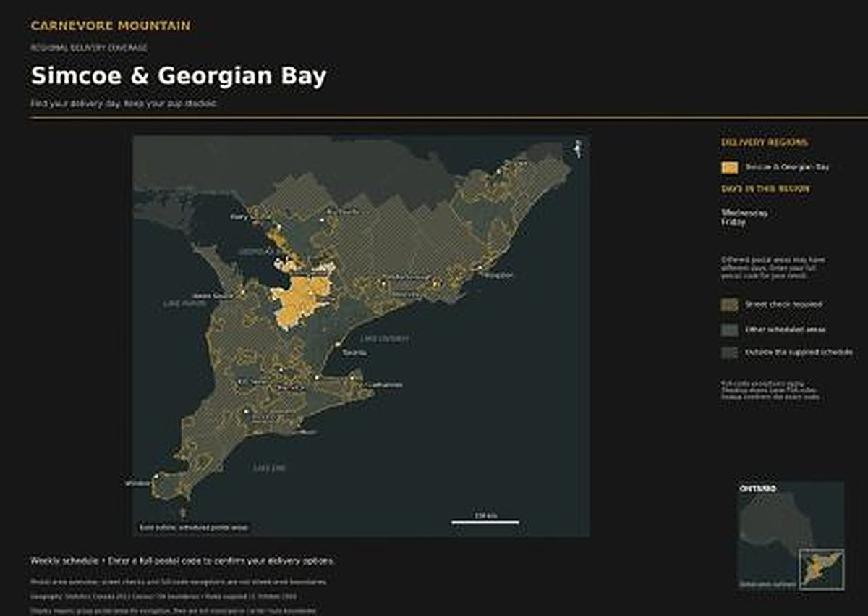
Task: Click the north arrow icon on the map
Action: [x=578, y=148]
